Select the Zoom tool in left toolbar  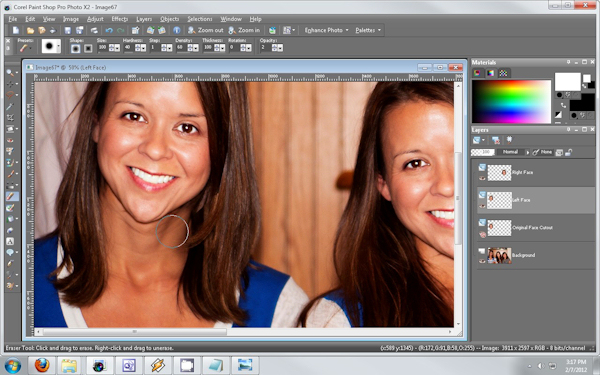[10, 73]
